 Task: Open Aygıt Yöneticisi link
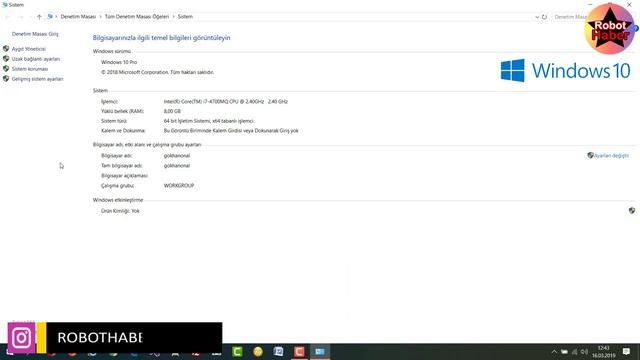click(29, 49)
